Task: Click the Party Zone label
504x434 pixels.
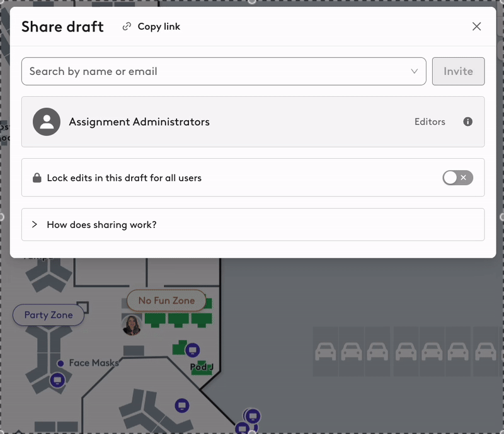Action: pos(49,315)
